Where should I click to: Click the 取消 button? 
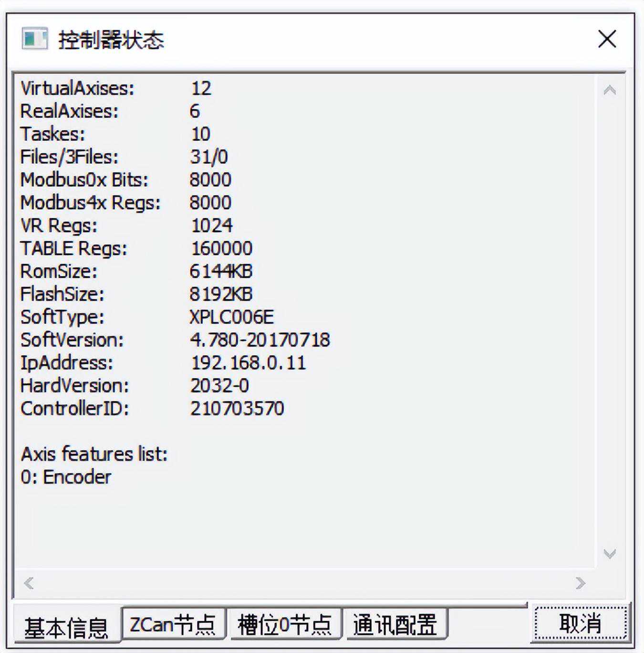click(580, 623)
